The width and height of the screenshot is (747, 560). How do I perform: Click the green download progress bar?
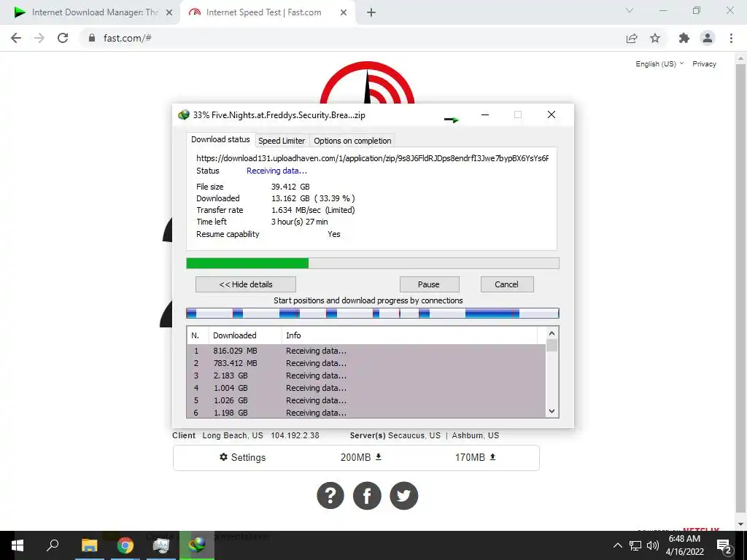coord(373,263)
